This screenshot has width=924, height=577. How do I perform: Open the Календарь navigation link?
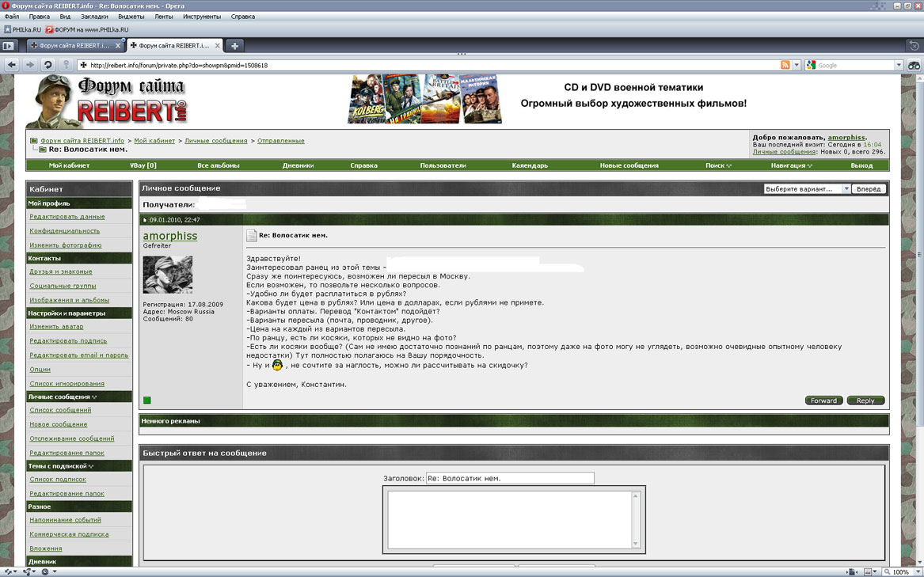tap(530, 165)
